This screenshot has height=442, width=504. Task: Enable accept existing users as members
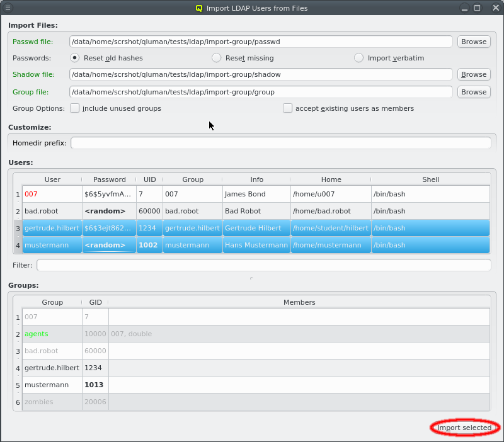pyautogui.click(x=287, y=108)
